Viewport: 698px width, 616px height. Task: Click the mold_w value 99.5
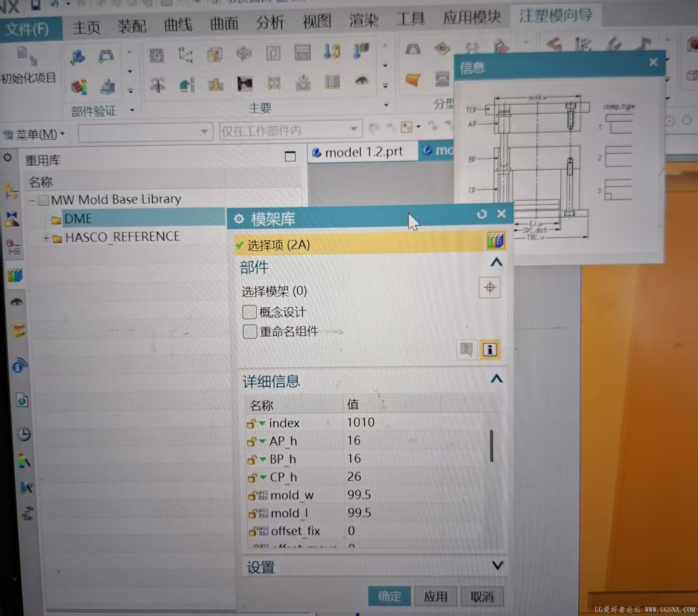[x=359, y=495]
